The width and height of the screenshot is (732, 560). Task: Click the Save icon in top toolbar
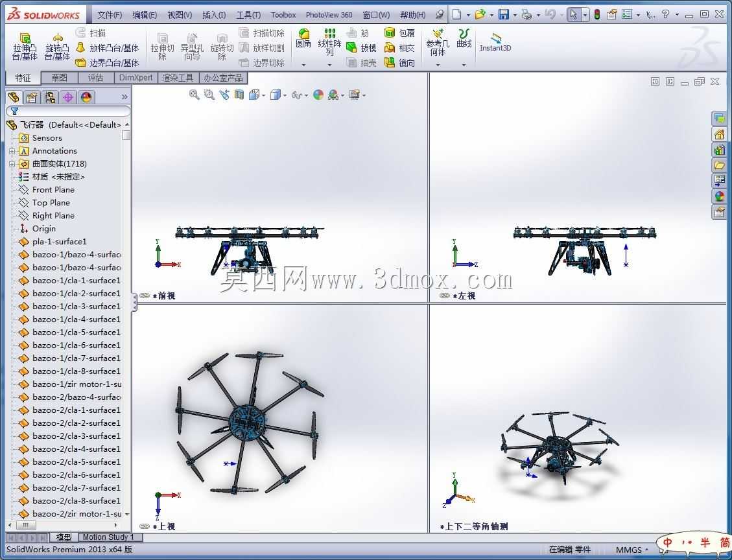[x=503, y=15]
